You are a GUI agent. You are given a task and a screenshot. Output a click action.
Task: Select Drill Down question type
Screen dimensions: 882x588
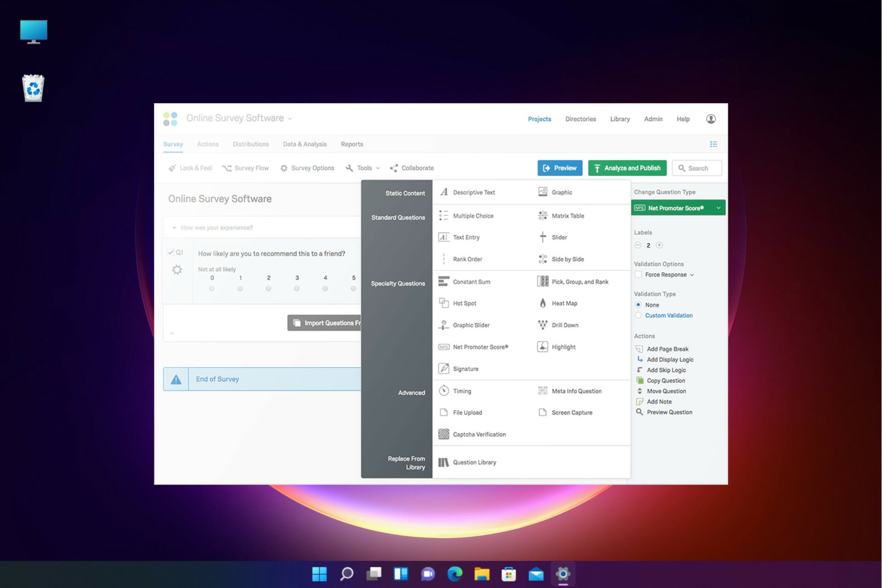click(x=558, y=325)
